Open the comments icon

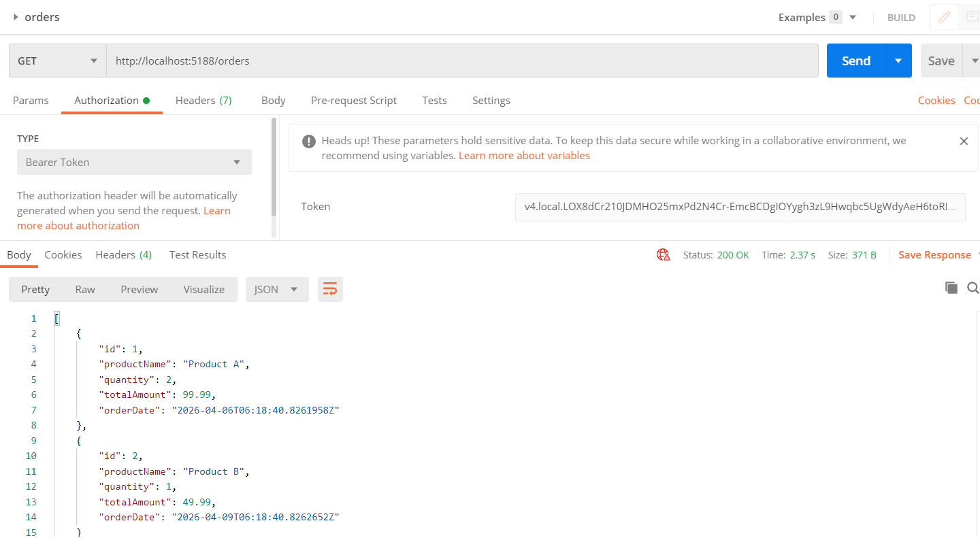point(972,17)
